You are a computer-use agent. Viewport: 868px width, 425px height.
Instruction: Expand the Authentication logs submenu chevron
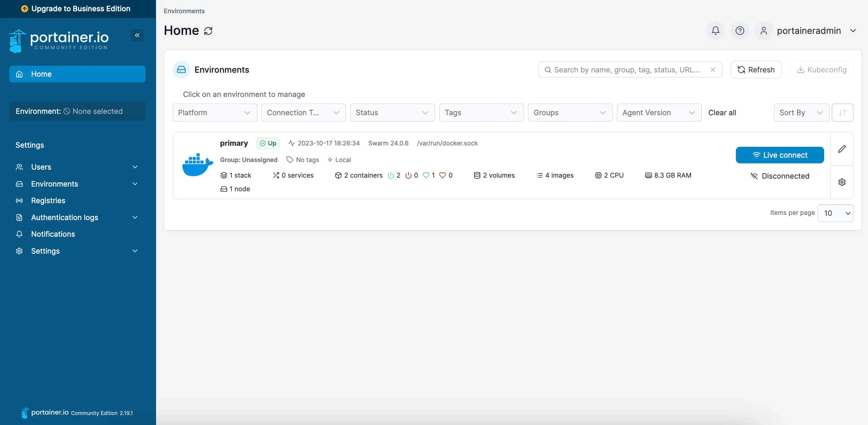pyautogui.click(x=135, y=217)
